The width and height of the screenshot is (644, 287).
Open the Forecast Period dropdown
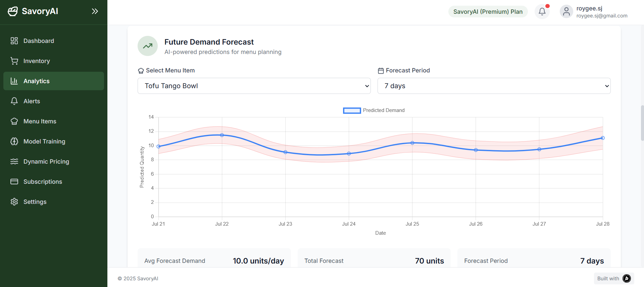point(494,86)
